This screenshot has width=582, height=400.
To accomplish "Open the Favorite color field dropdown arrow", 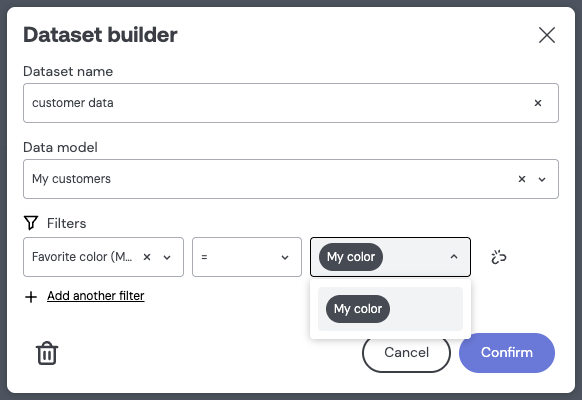I will [x=167, y=258].
